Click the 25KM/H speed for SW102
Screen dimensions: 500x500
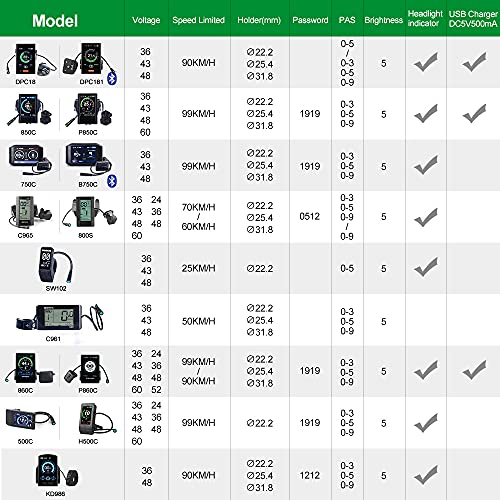(198, 268)
